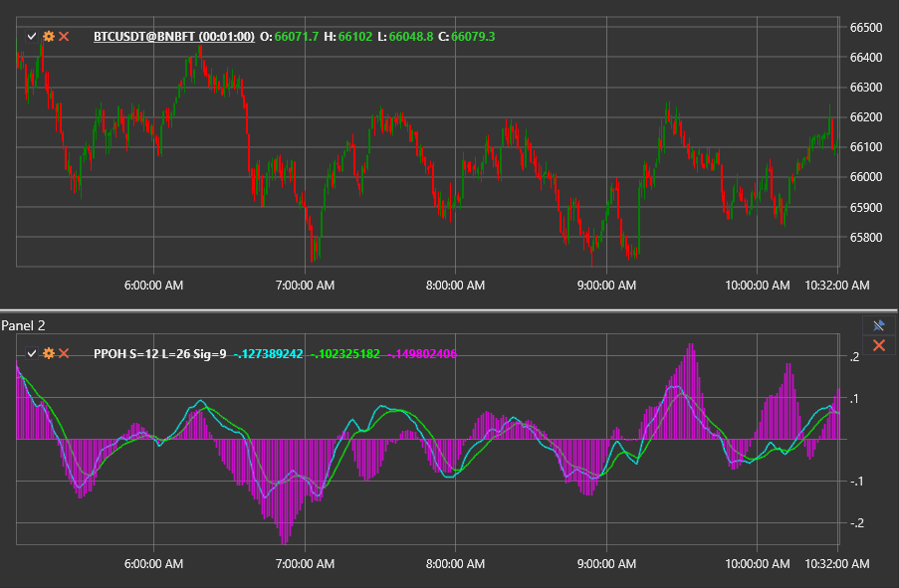
Task: Click 10:00:00 AM on the price chart axis
Action: [758, 285]
